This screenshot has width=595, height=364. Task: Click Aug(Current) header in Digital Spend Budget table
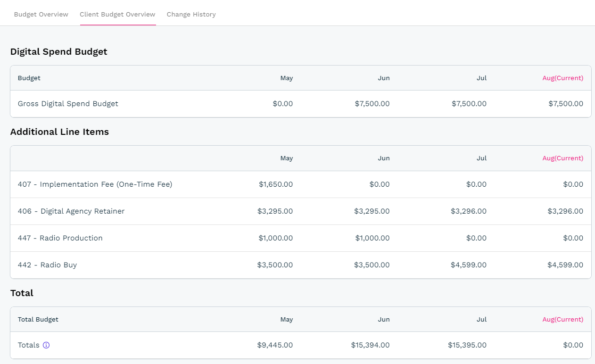tap(562, 78)
